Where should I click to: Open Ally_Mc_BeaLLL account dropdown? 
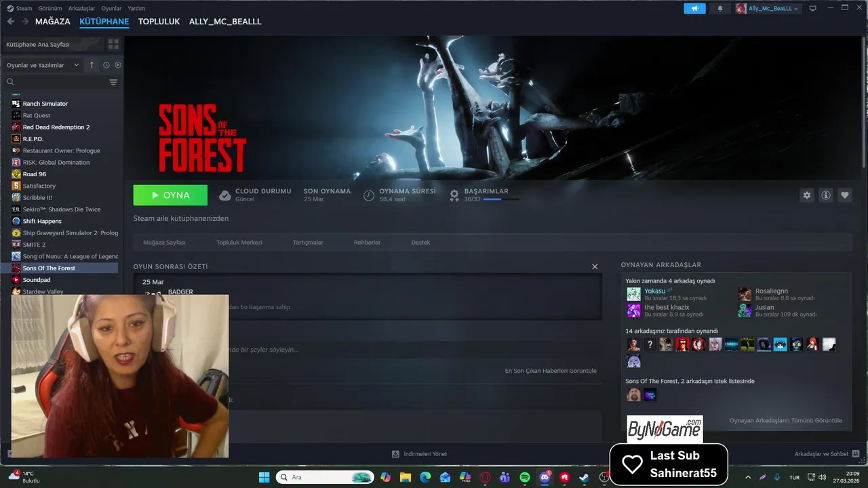[767, 8]
